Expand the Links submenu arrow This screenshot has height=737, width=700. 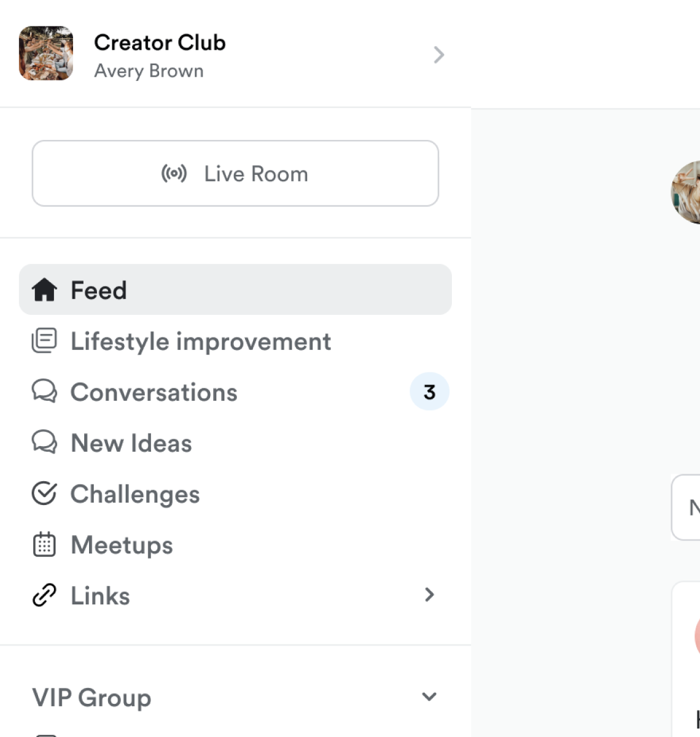(x=429, y=595)
